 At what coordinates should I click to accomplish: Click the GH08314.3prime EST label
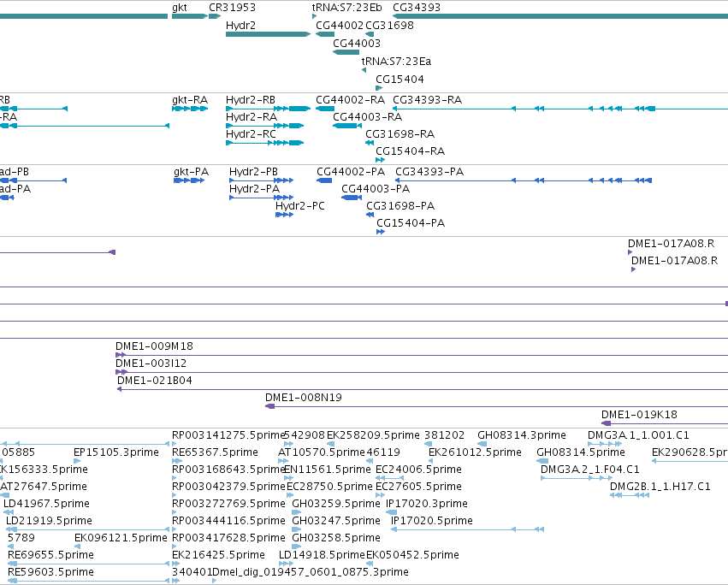click(x=521, y=435)
